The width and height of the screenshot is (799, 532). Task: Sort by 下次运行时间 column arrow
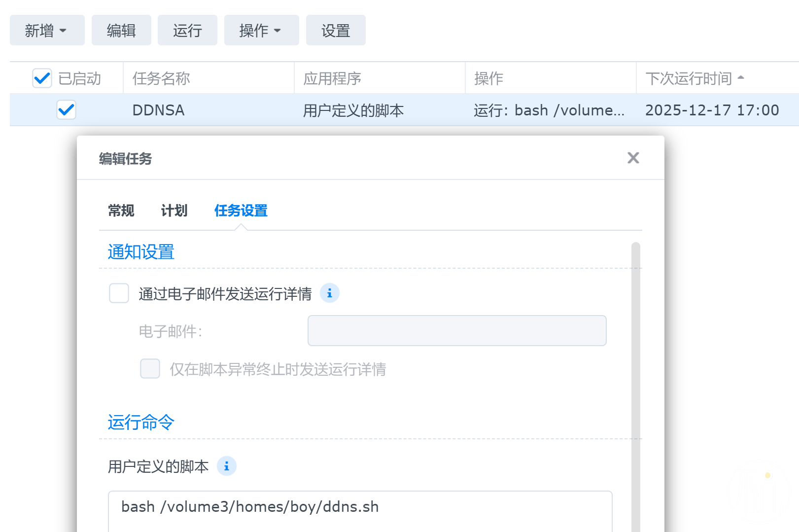click(740, 78)
